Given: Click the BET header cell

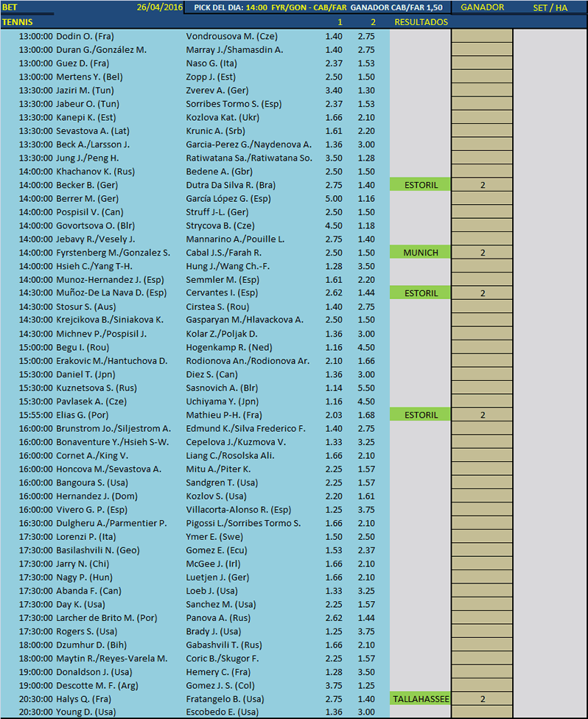Looking at the screenshot, I should point(10,7).
